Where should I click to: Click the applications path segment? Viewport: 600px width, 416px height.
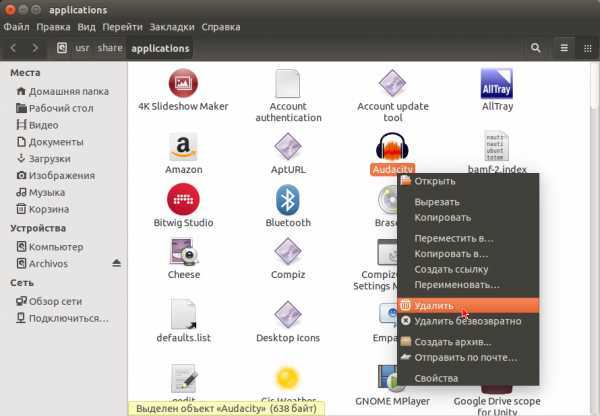[160, 48]
